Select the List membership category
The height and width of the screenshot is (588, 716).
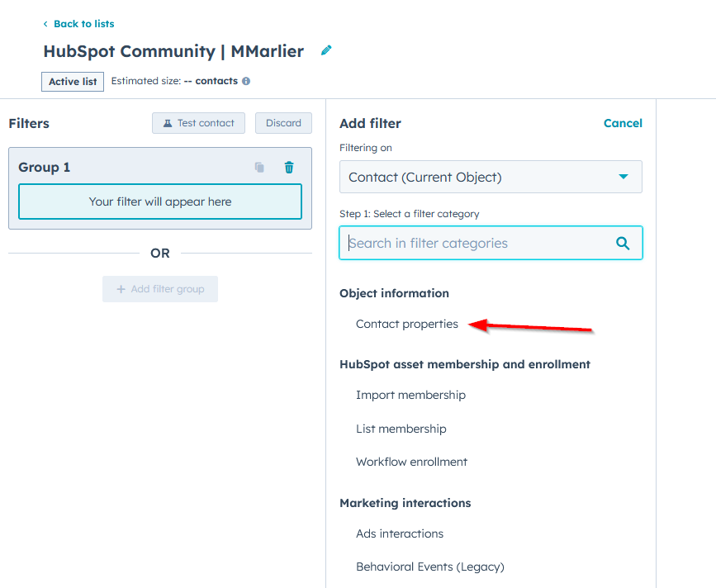click(x=401, y=429)
